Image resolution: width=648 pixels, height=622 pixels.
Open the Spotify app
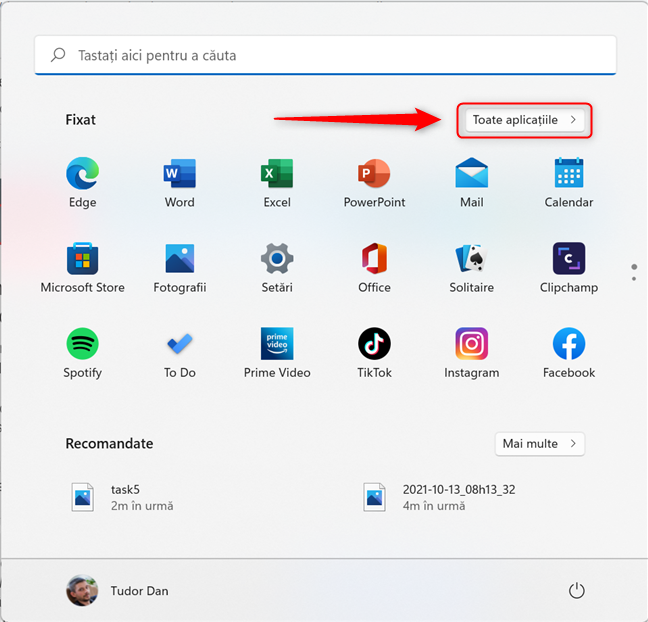[x=82, y=353]
